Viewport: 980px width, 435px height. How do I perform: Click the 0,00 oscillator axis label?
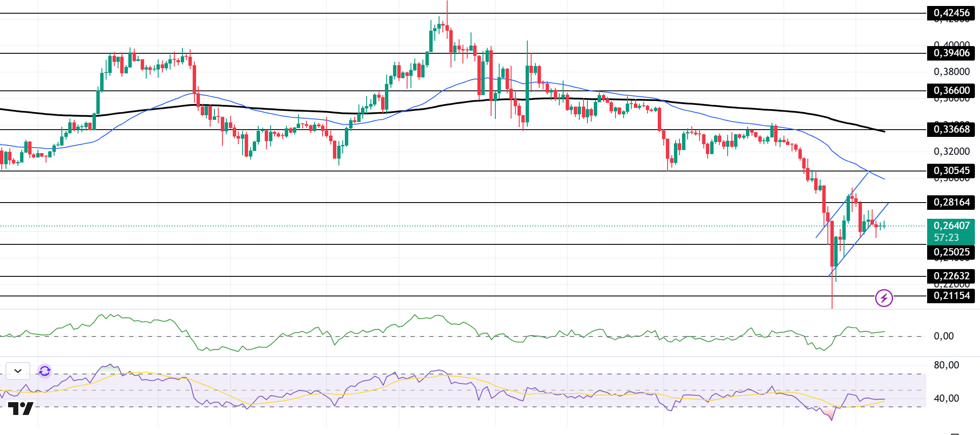[944, 336]
